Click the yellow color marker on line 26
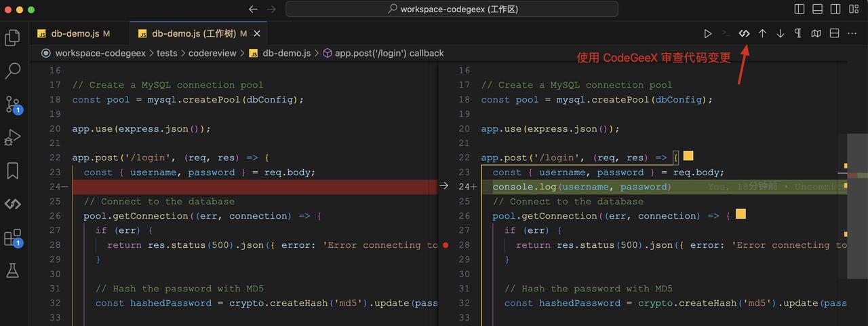Viewport: 868px width, 326px height. tap(741, 215)
